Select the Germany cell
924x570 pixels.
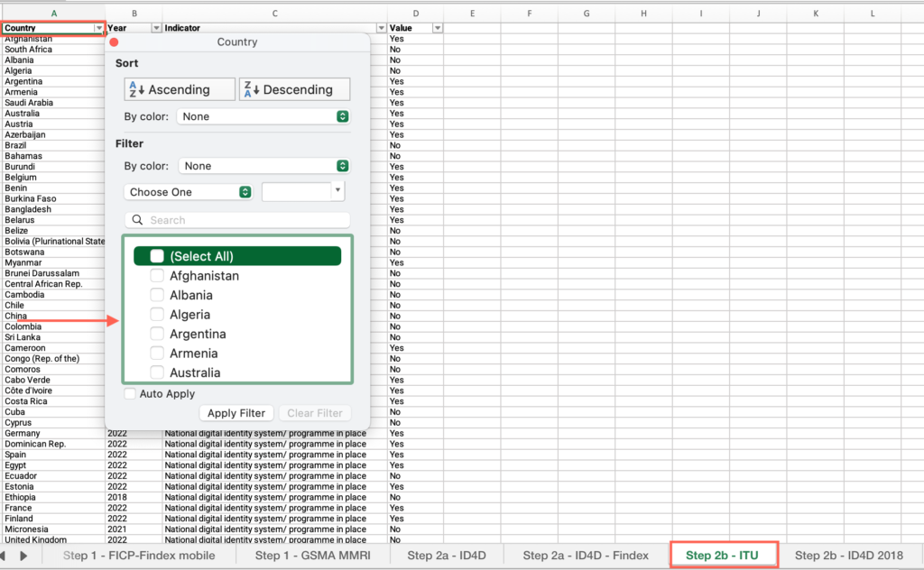point(53,434)
